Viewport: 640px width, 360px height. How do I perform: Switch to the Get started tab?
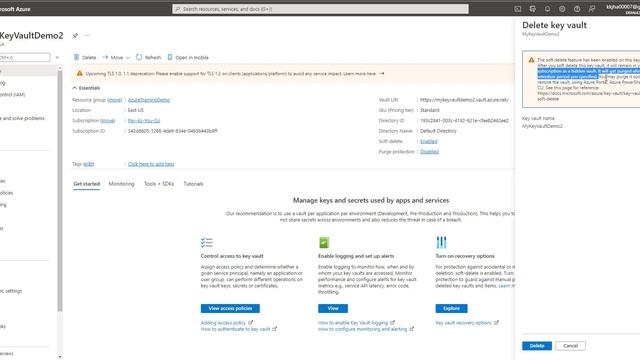(87, 184)
